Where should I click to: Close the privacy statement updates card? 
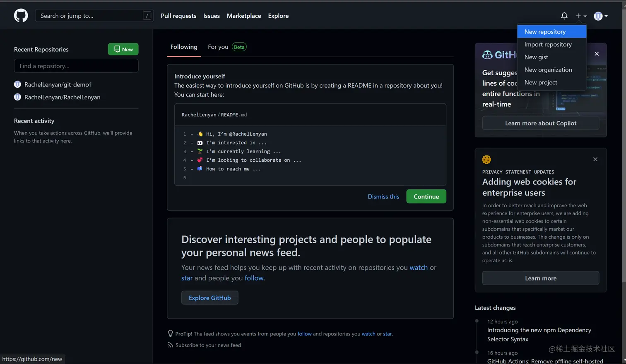tap(595, 159)
